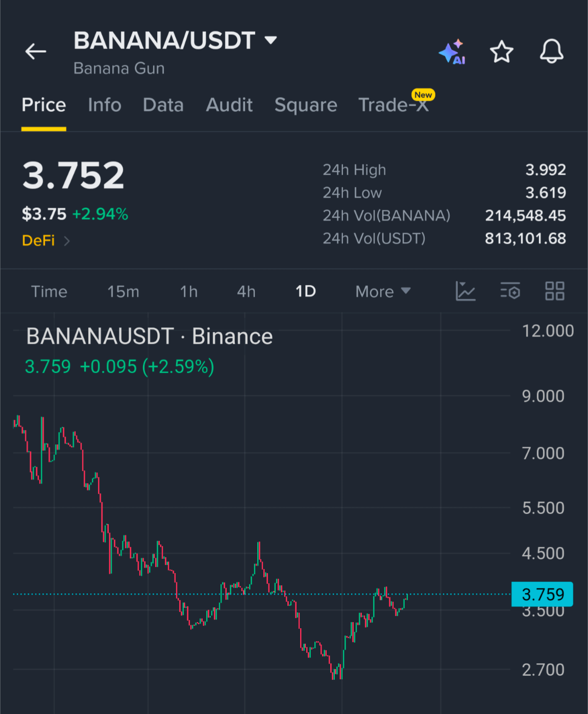The width and height of the screenshot is (588, 714).
Task: Set a price alert with bell icon
Action: pyautogui.click(x=552, y=52)
